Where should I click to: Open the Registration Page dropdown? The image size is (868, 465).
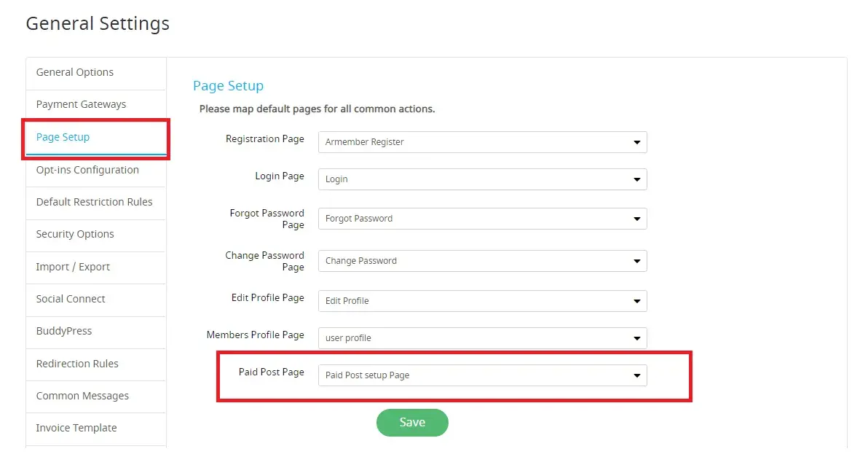tap(482, 142)
